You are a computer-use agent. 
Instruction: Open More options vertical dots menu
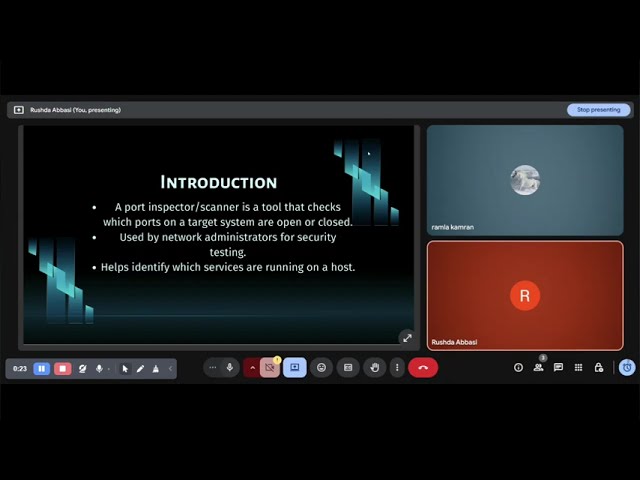point(397,367)
